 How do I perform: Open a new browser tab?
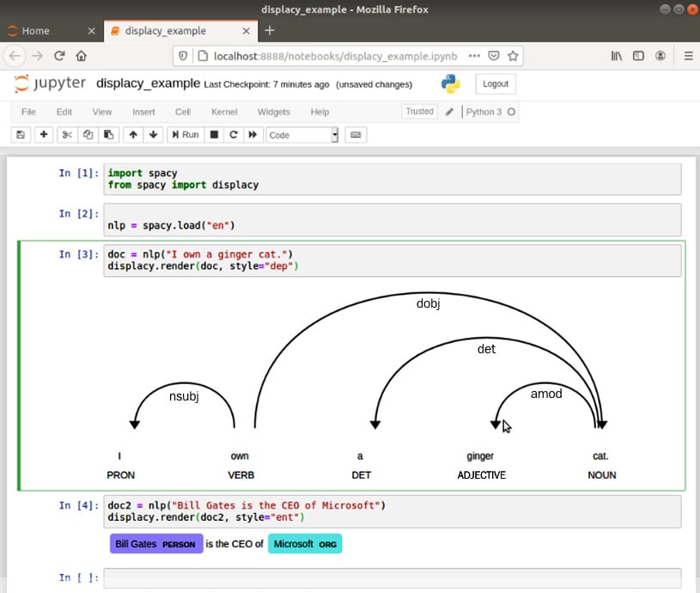(270, 30)
